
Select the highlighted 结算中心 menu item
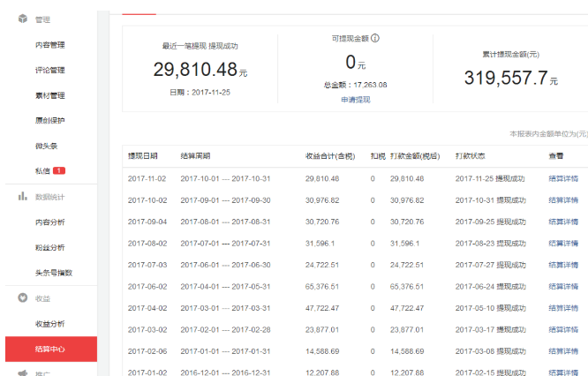[49, 349]
